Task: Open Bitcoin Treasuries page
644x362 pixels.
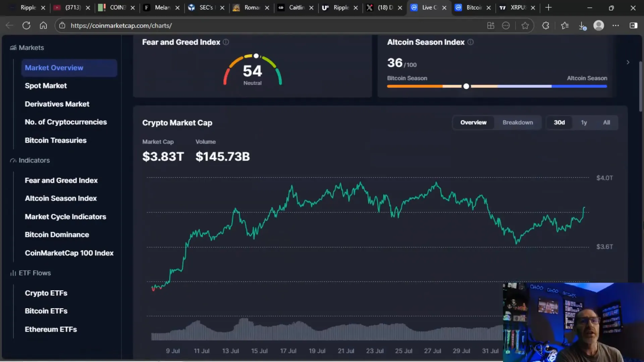Action: tap(56, 140)
